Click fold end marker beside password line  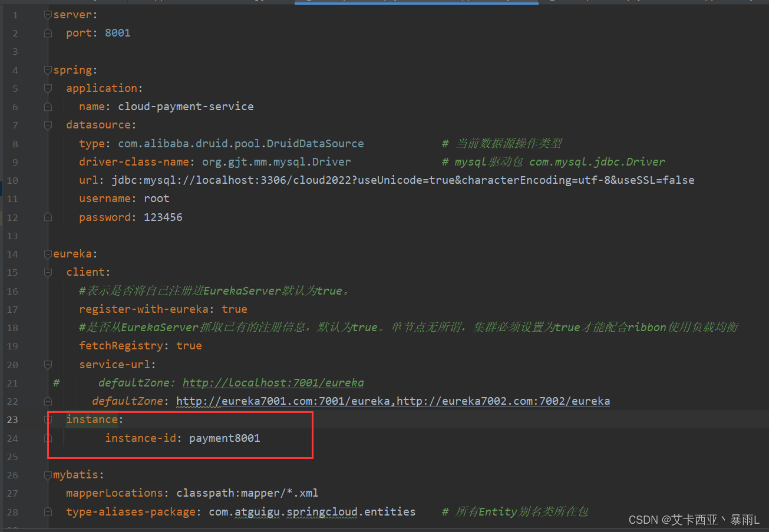click(48, 217)
